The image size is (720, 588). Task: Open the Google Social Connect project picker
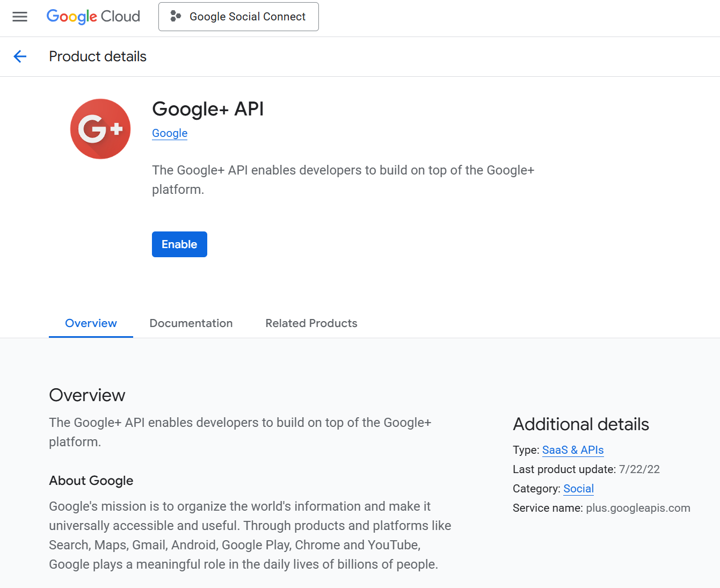coord(238,17)
